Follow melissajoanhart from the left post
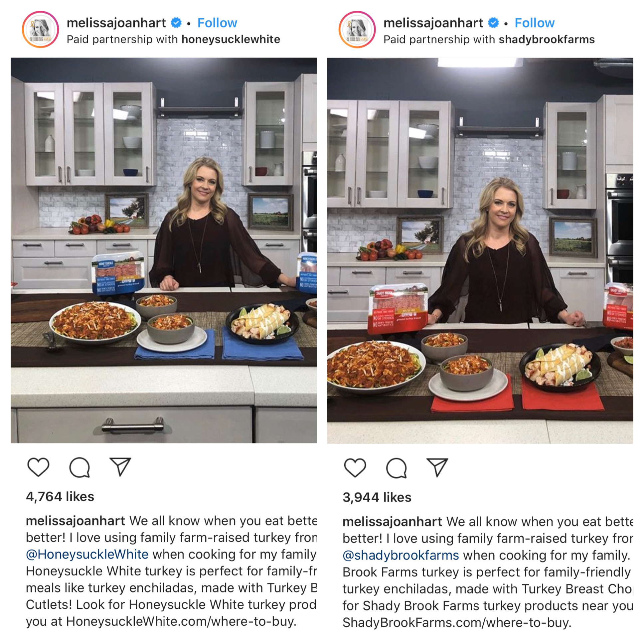The width and height of the screenshot is (644, 644). click(x=217, y=23)
